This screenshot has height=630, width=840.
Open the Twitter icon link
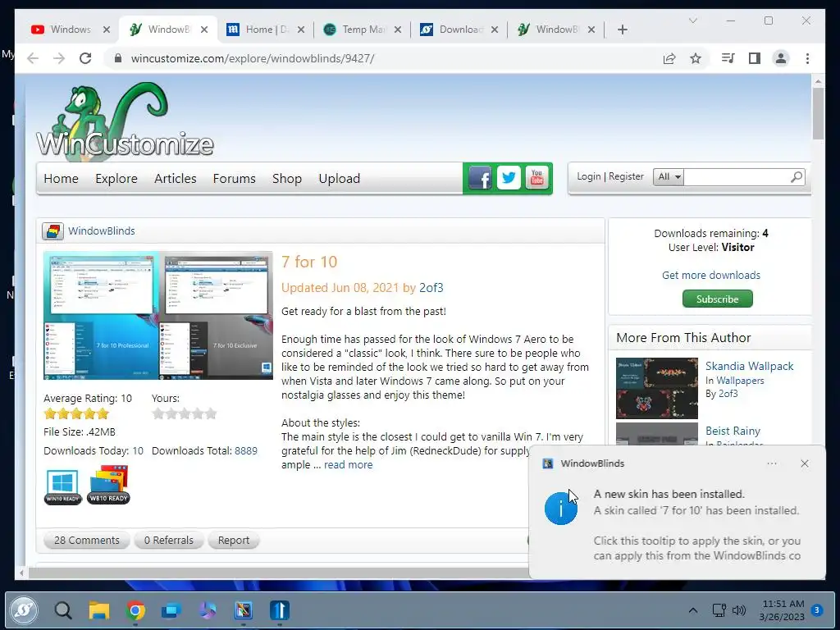pyautogui.click(x=509, y=177)
